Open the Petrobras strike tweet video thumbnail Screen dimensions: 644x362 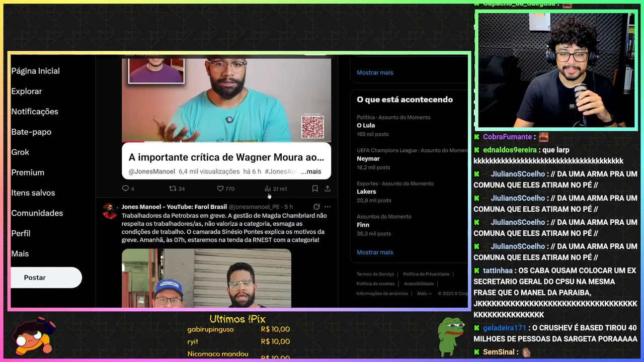click(206, 278)
